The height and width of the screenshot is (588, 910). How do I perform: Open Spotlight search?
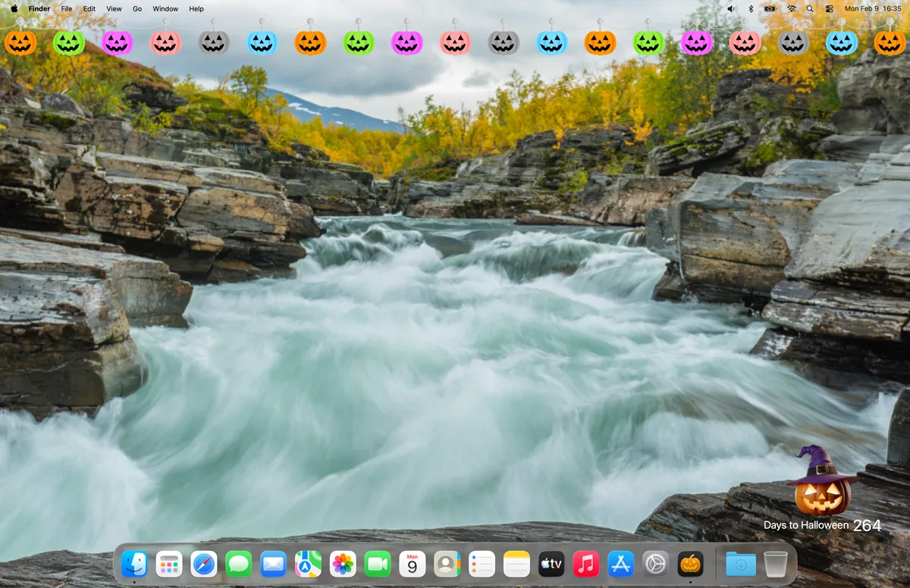tap(810, 8)
